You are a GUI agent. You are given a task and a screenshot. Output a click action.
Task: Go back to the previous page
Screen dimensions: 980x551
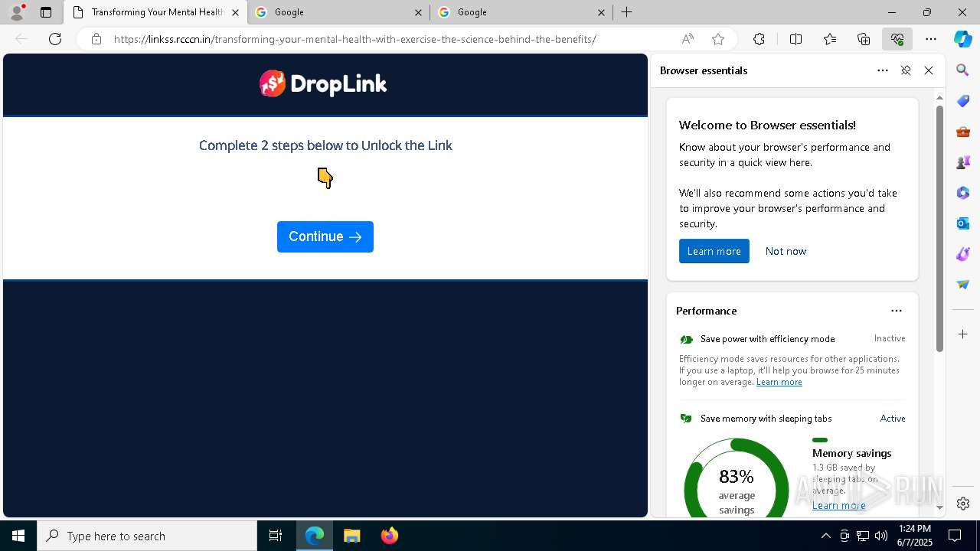click(21, 39)
